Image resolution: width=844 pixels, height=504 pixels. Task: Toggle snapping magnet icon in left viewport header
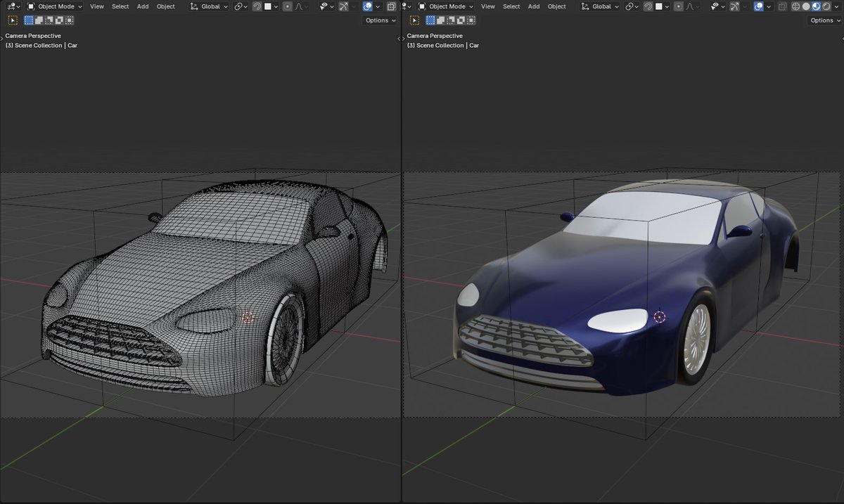click(x=257, y=6)
